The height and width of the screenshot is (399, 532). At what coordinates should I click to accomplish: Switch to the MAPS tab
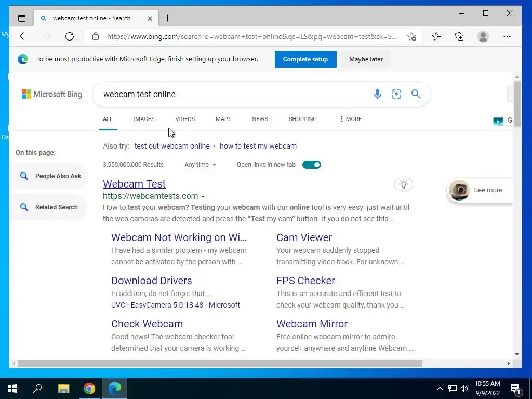223,119
